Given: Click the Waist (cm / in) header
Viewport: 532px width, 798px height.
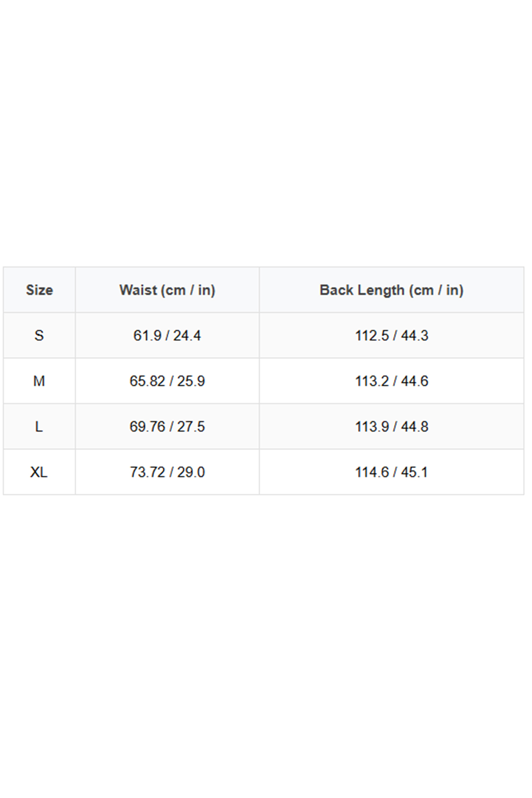Looking at the screenshot, I should [x=167, y=290].
